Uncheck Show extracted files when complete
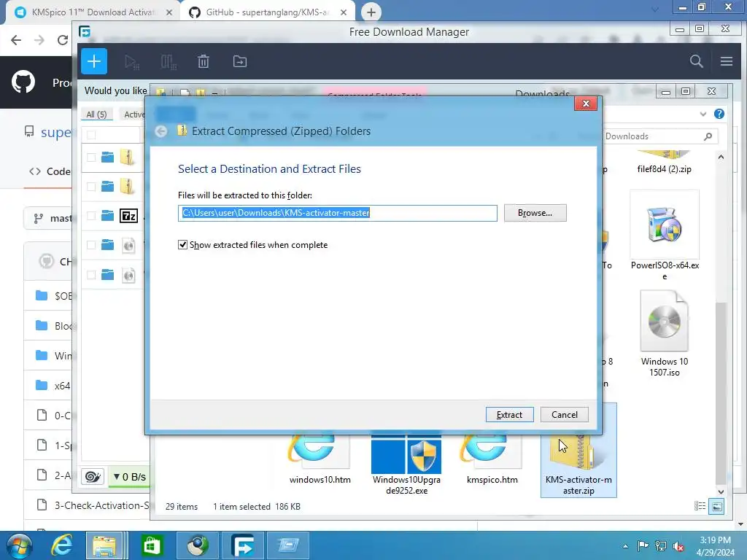Image resolution: width=747 pixels, height=560 pixels. [182, 245]
